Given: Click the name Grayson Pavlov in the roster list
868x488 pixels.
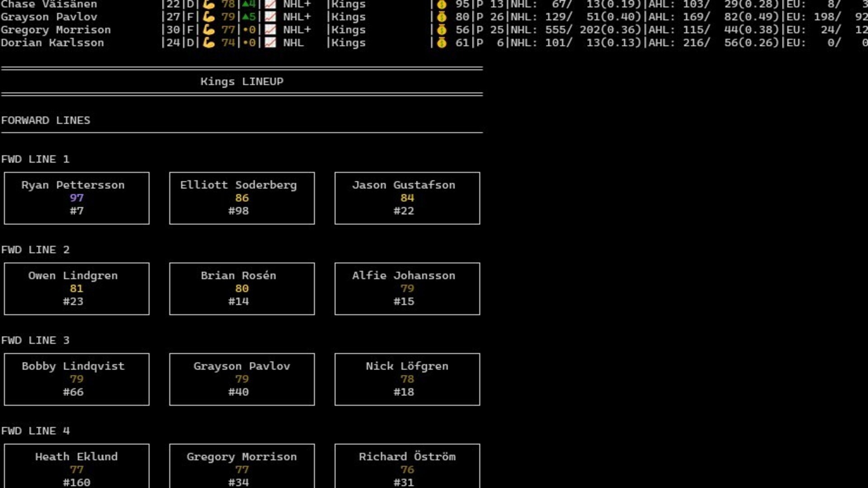Looking at the screenshot, I should pyautogui.click(x=49, y=17).
